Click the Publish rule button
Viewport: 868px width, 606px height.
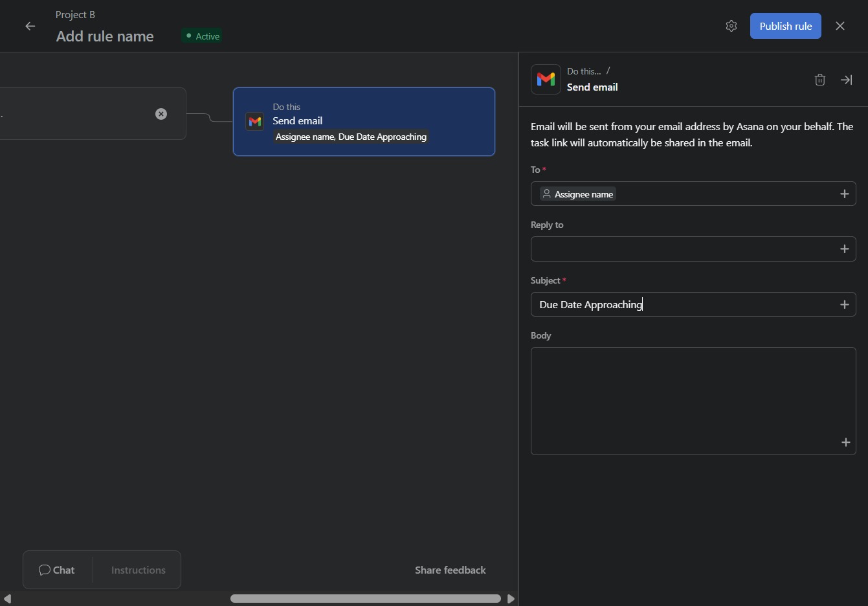click(x=786, y=26)
